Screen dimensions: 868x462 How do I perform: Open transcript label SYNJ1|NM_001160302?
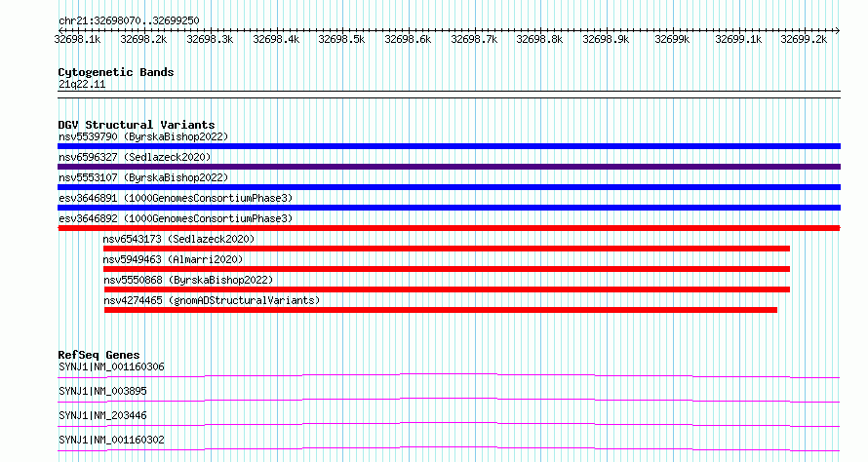(111, 441)
